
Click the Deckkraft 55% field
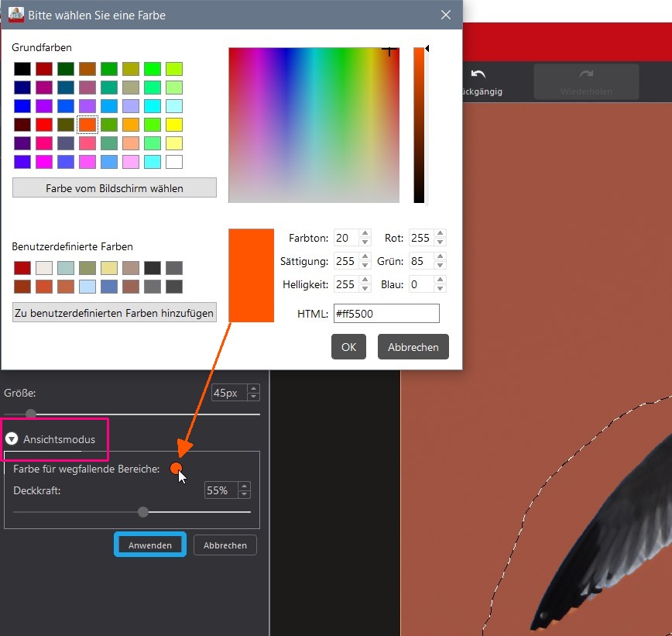[221, 490]
